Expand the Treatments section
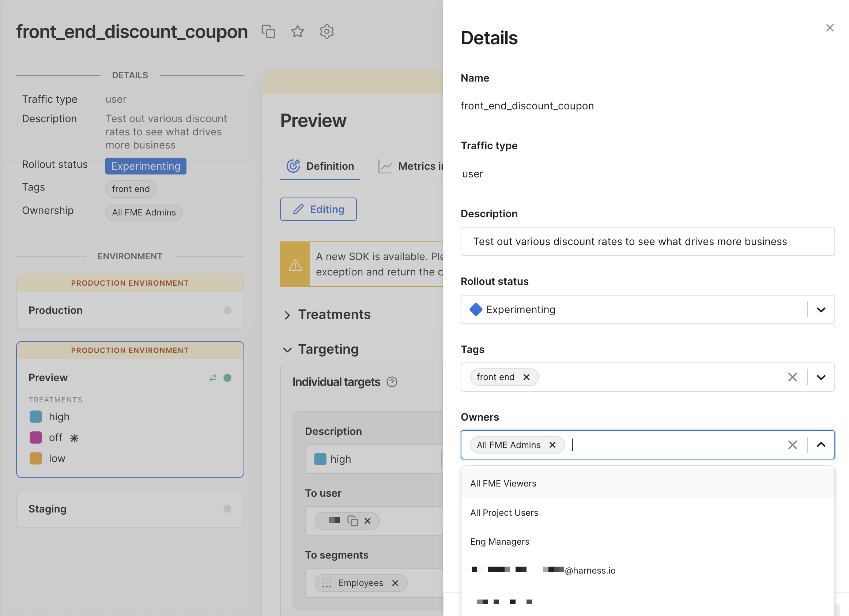Image resolution: width=849 pixels, height=616 pixels. 287,315
